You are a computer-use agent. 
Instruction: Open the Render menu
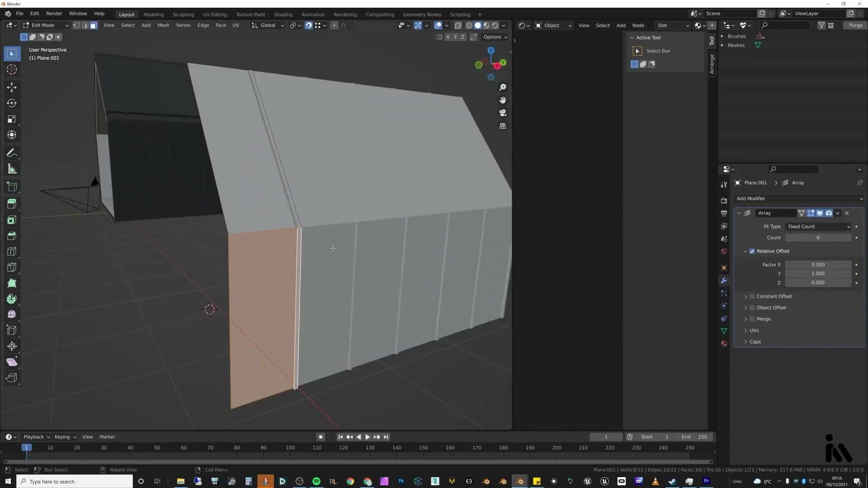pos(54,14)
